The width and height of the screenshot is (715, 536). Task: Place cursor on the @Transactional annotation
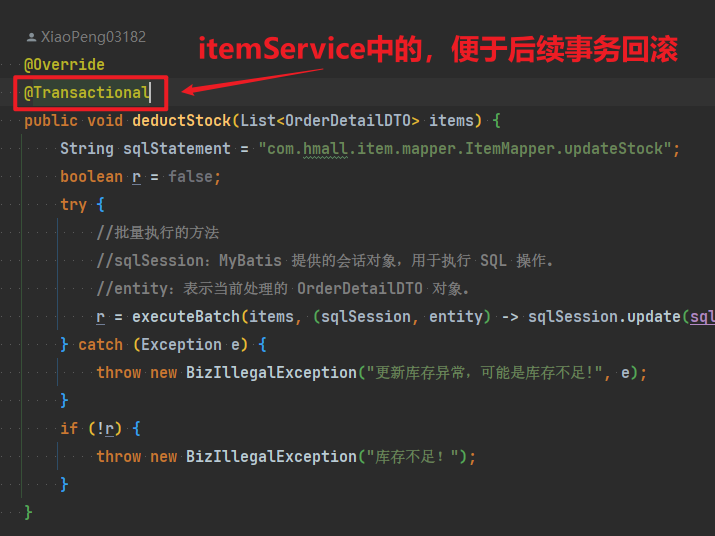tap(87, 93)
